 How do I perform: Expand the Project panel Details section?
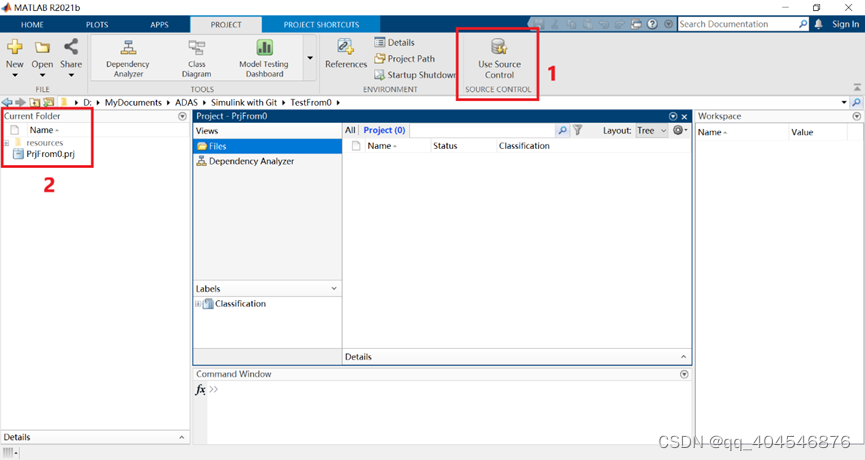(x=684, y=357)
